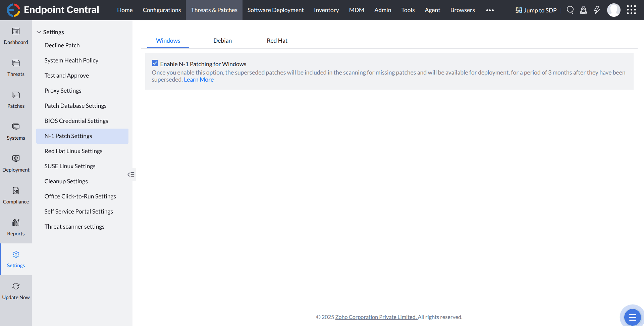The height and width of the screenshot is (326, 644).
Task: Open Threats & Patches in top bar
Action: click(x=214, y=10)
